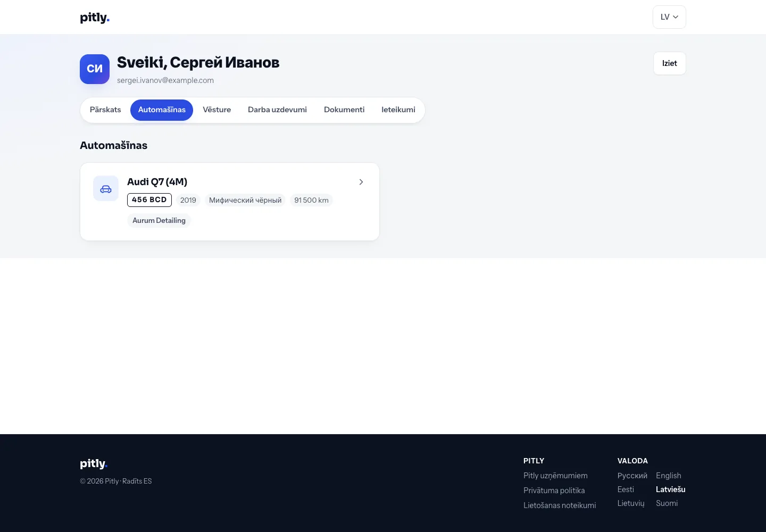Click the Iziet logout button

(x=670, y=63)
